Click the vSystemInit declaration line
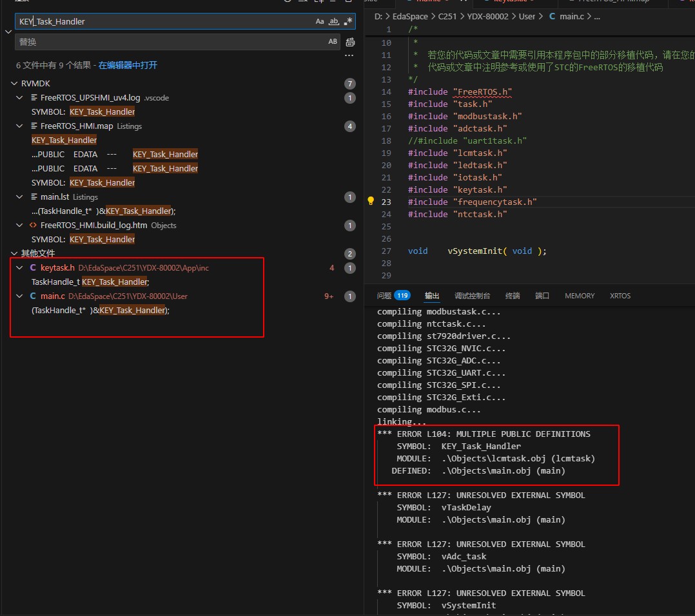This screenshot has width=695, height=616. pyautogui.click(x=477, y=251)
